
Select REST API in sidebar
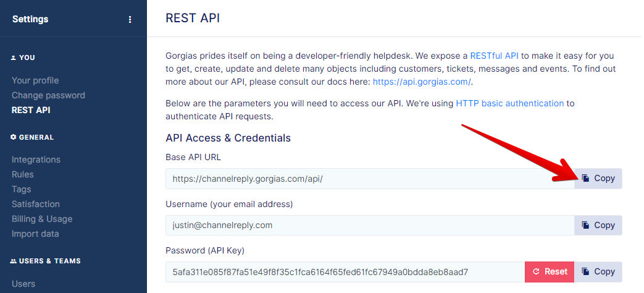click(31, 110)
